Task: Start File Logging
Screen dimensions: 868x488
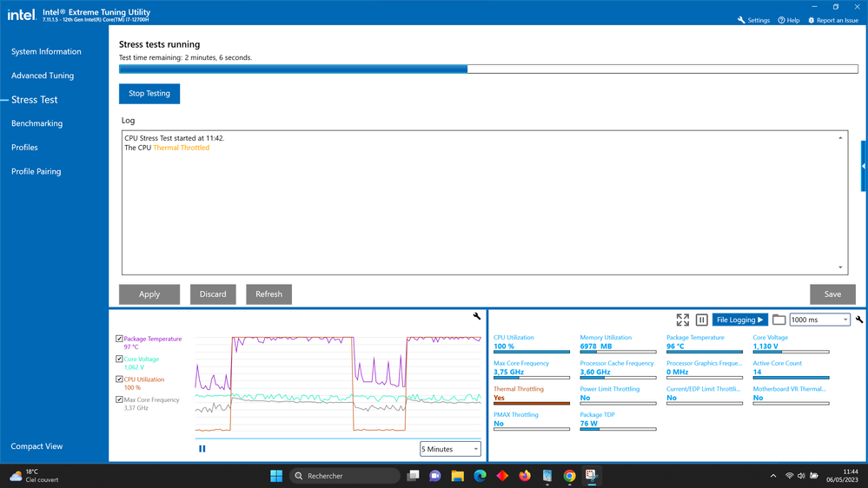Action: pos(739,320)
